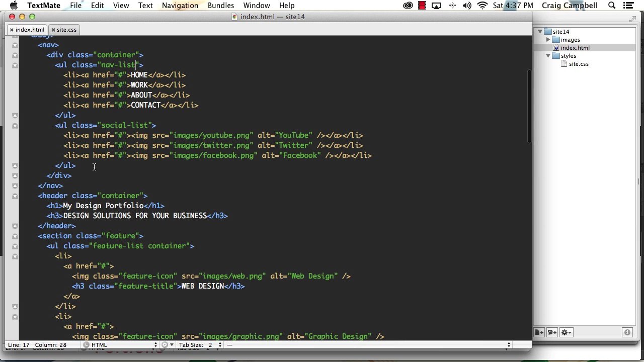Viewport: 644px width, 362px height.
Task: Click the Bluetooth status icon
Action: [452, 6]
